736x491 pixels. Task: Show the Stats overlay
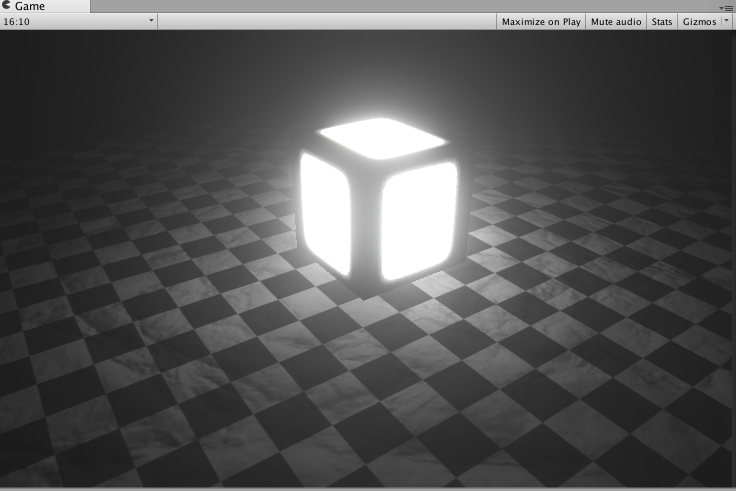[662, 22]
